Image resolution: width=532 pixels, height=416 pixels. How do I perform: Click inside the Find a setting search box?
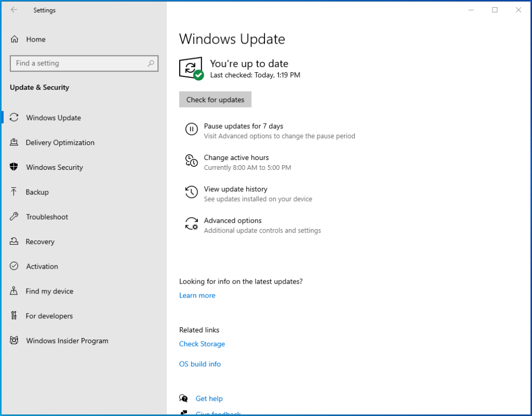pos(84,63)
